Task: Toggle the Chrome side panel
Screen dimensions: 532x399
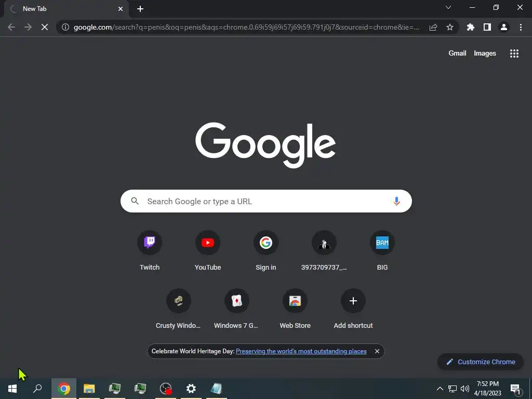Action: 487,27
